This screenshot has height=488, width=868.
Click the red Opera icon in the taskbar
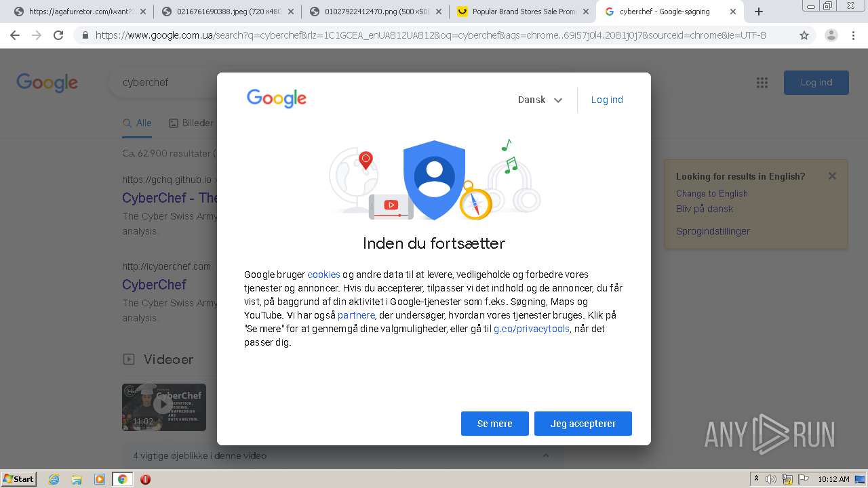click(x=145, y=479)
